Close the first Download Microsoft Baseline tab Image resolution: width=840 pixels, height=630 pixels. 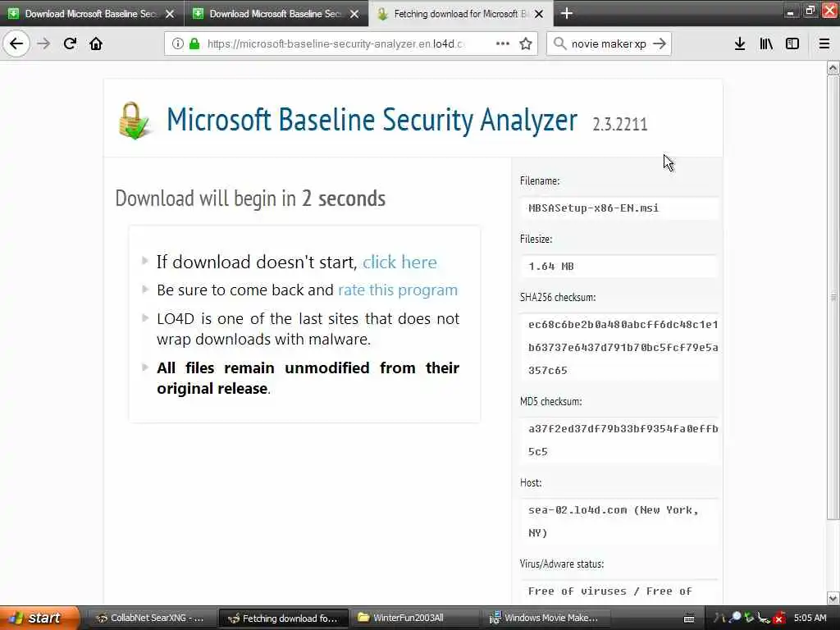170,14
